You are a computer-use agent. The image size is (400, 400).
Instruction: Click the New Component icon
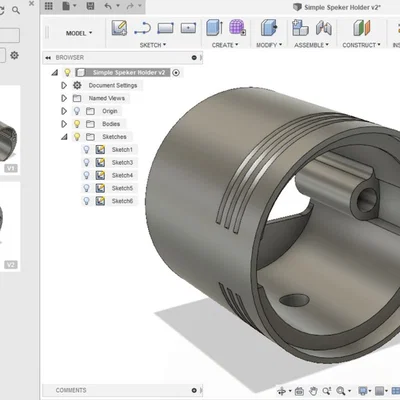point(300,28)
